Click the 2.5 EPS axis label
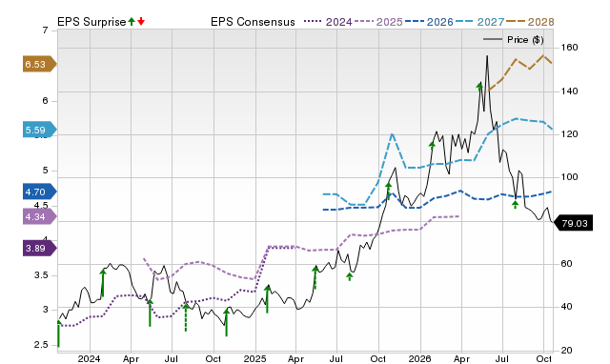This screenshot has height=364, width=610. (41, 345)
